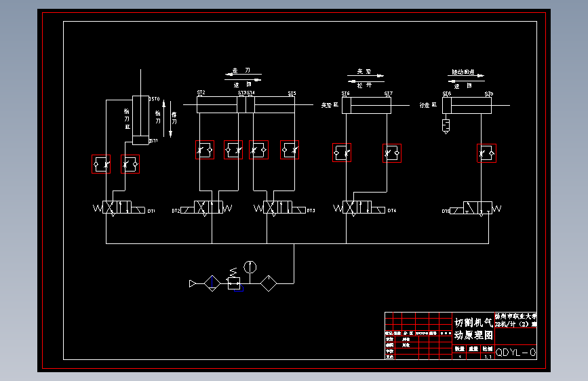The height and width of the screenshot is (381, 588).
Task: Click the ST3 sensor label
Action: pos(242,93)
